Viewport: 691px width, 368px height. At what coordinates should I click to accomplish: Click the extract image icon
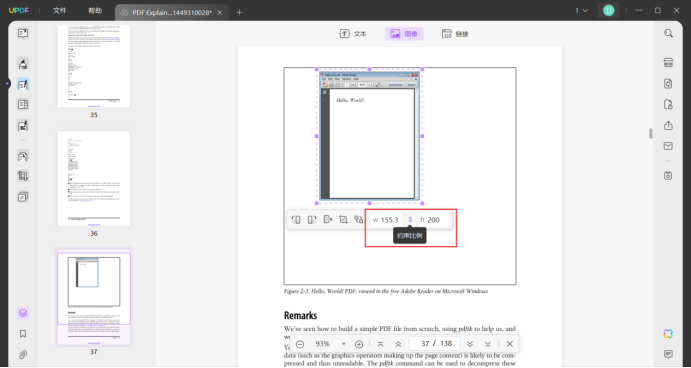pyautogui.click(x=327, y=219)
